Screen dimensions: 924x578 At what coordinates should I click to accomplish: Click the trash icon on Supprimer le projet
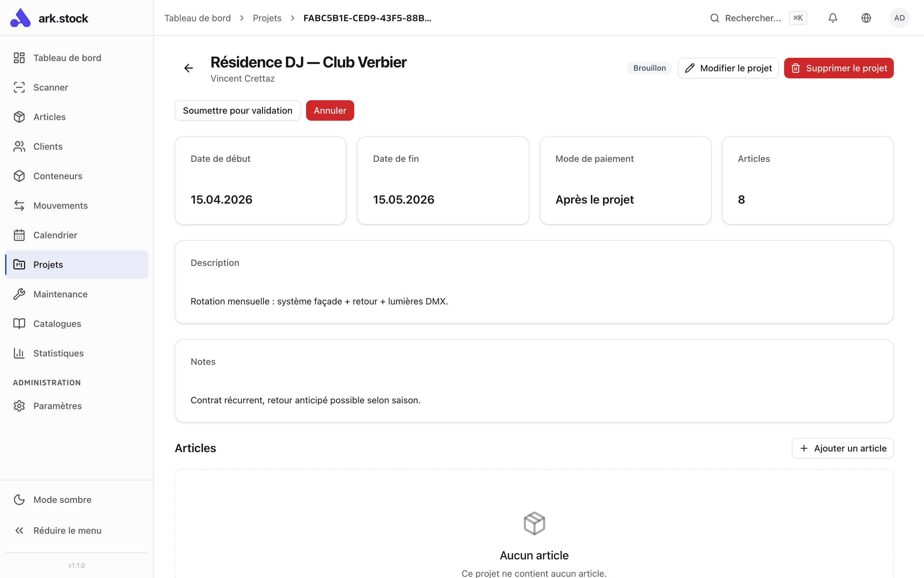coord(796,68)
